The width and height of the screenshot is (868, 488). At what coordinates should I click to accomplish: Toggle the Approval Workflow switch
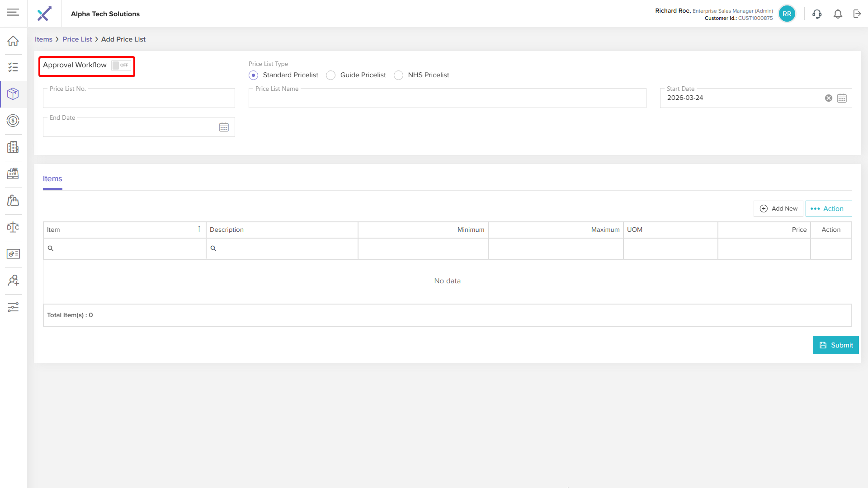(x=121, y=66)
